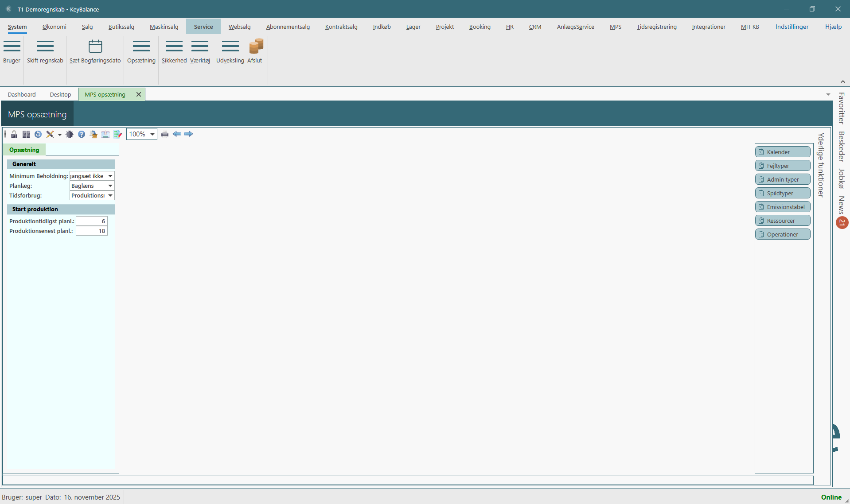Click the blue refresh icon
This screenshot has height=504, width=850.
(x=38, y=134)
